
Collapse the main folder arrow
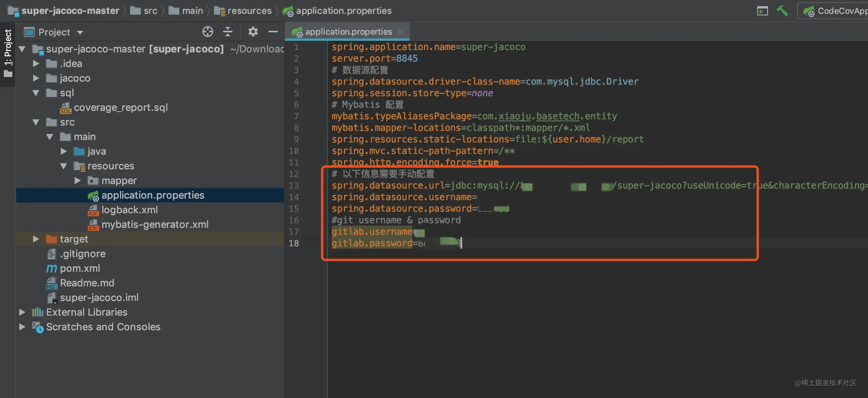[50, 137]
